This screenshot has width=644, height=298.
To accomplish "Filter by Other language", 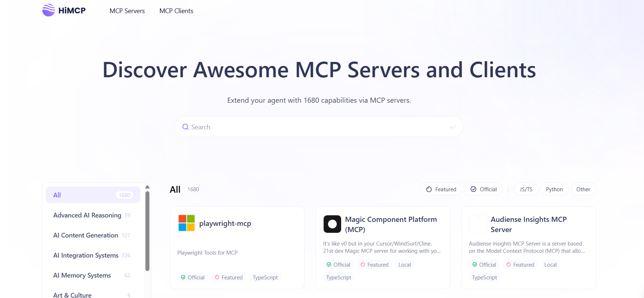I will [583, 189].
